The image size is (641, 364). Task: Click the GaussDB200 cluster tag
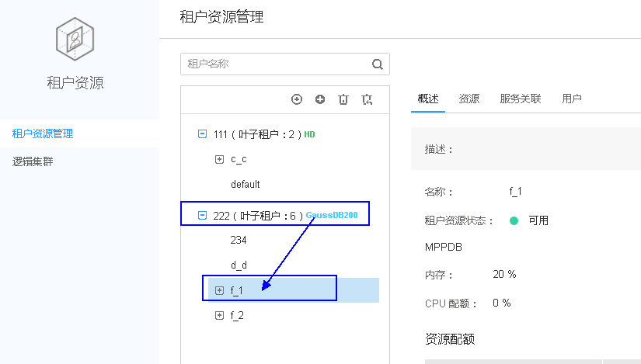point(332,215)
